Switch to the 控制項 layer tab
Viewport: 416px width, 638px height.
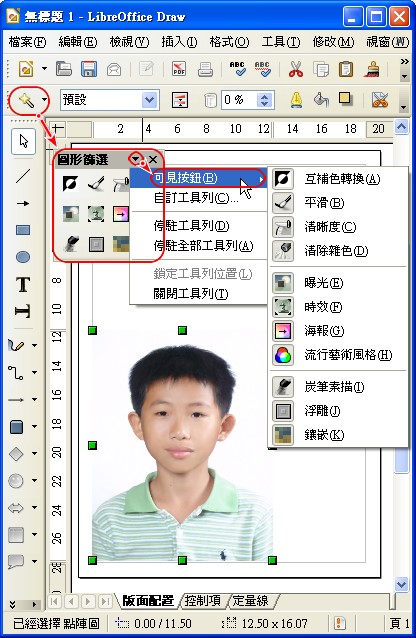click(202, 601)
